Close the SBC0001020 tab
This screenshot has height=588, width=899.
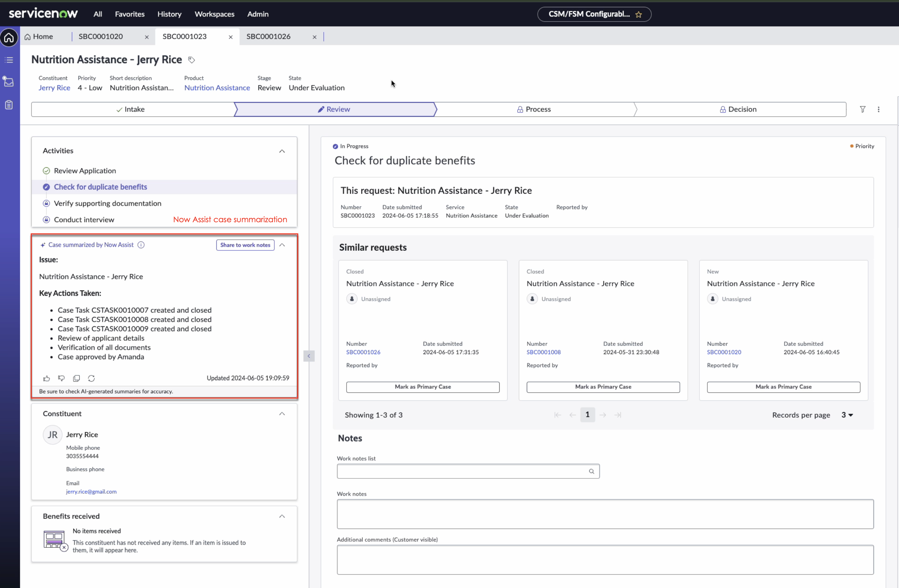coord(147,37)
